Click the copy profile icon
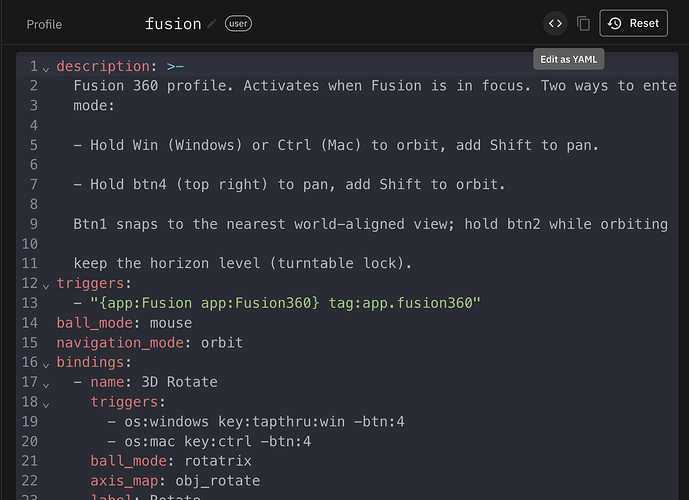This screenshot has width=689, height=500. pyautogui.click(x=583, y=23)
